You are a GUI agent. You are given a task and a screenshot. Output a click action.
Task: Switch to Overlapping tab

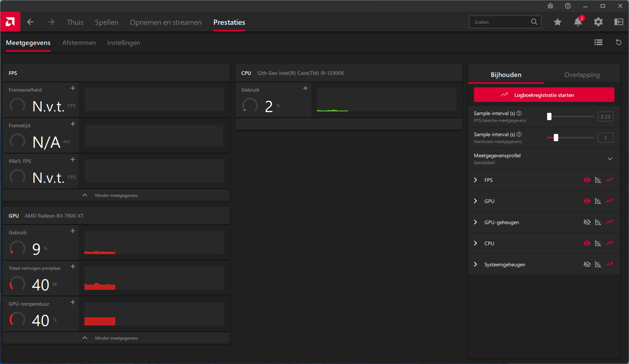(582, 75)
